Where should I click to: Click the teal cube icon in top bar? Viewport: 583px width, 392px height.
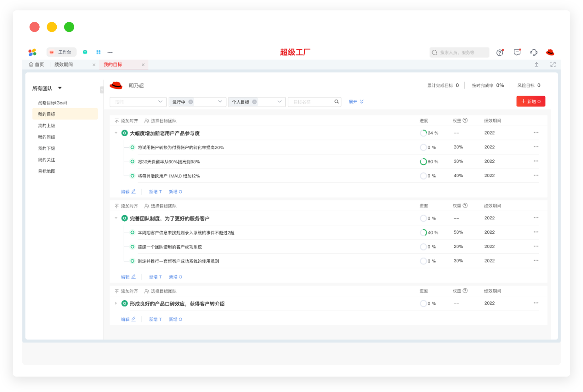pos(85,52)
